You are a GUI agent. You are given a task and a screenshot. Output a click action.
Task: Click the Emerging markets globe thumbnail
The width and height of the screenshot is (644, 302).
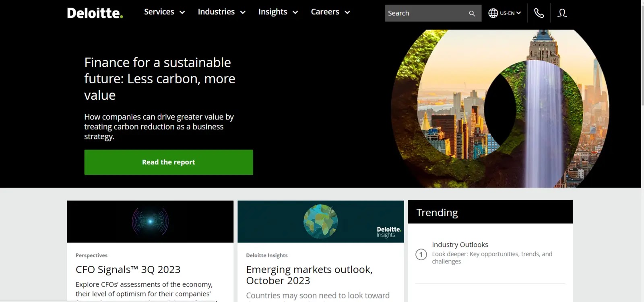(321, 222)
